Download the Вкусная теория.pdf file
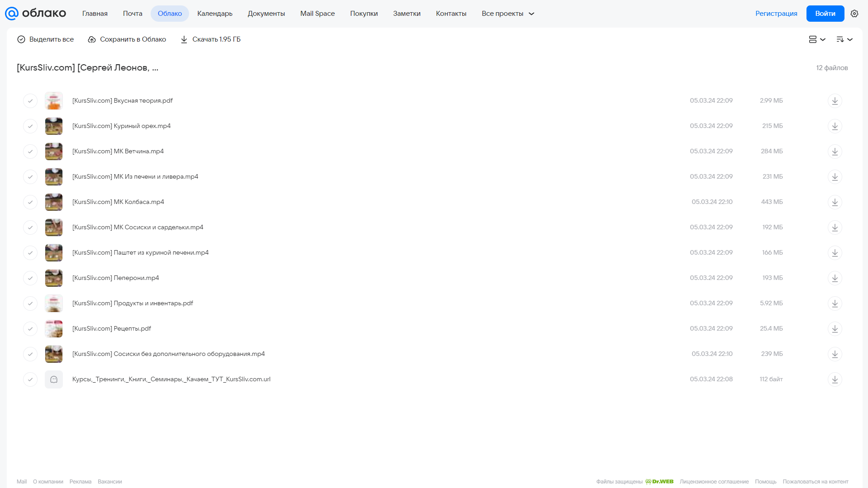Image resolution: width=868 pixels, height=488 pixels. point(835,101)
